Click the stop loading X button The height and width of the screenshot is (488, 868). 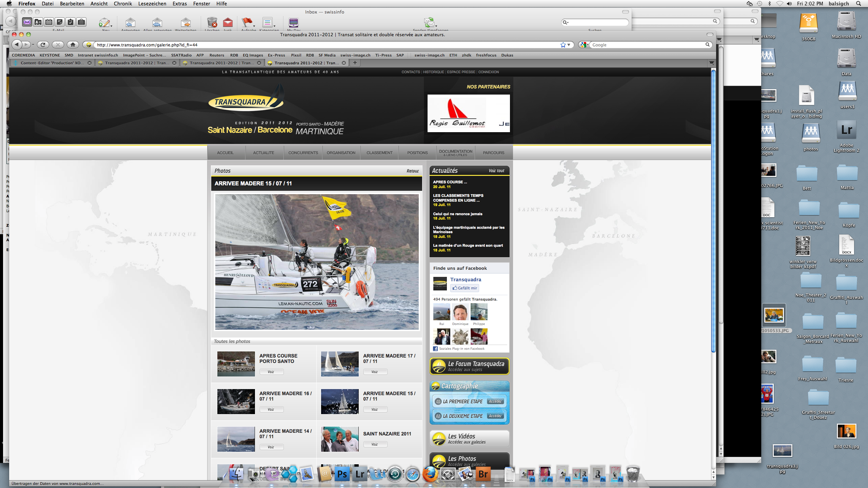click(x=58, y=45)
